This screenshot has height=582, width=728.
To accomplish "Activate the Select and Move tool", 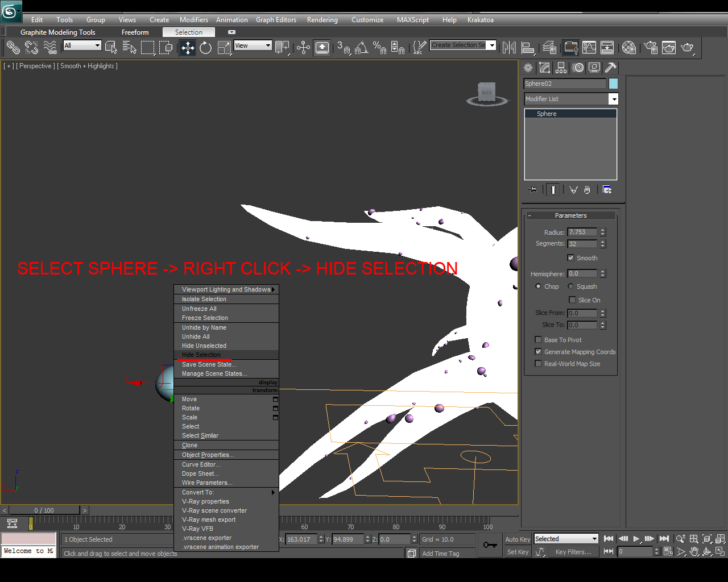I will pyautogui.click(x=188, y=47).
